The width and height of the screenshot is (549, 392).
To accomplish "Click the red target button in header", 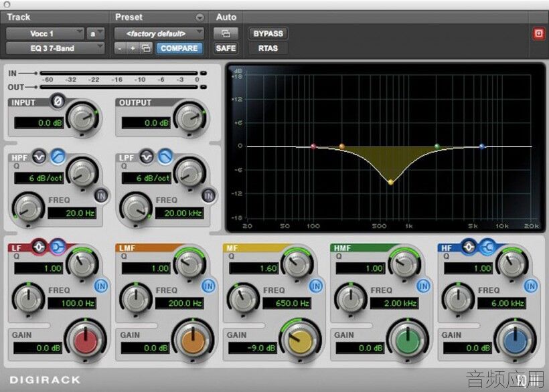I will tap(538, 33).
